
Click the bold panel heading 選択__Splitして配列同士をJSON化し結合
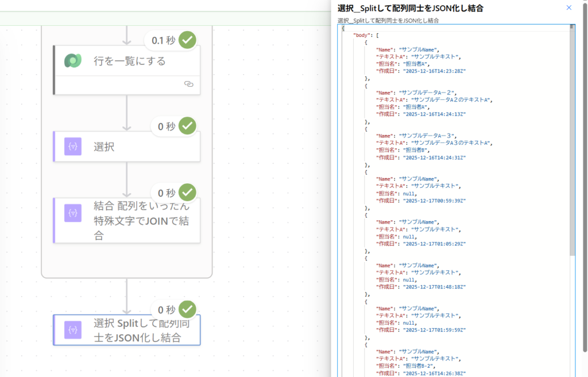410,8
